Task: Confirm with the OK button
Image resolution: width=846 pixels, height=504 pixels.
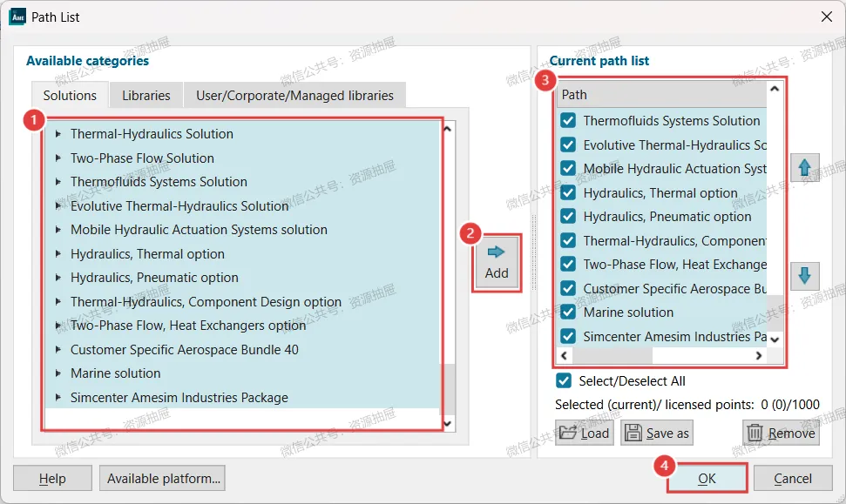Action: [x=707, y=478]
